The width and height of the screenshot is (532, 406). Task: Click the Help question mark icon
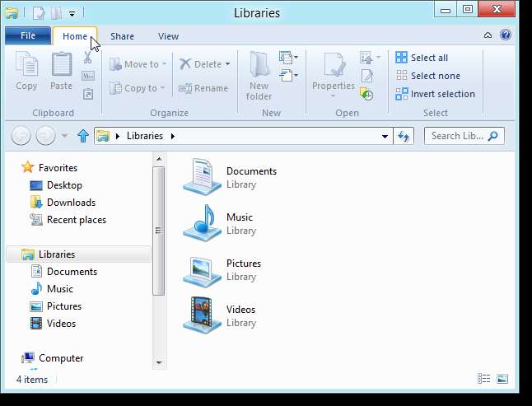(506, 35)
